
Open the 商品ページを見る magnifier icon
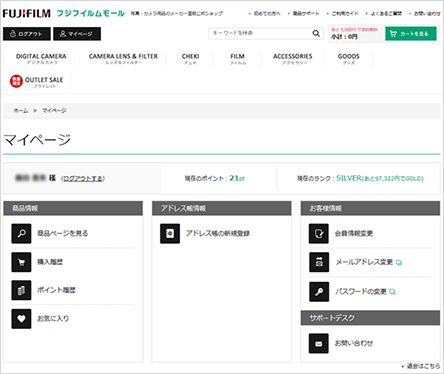tap(21, 233)
